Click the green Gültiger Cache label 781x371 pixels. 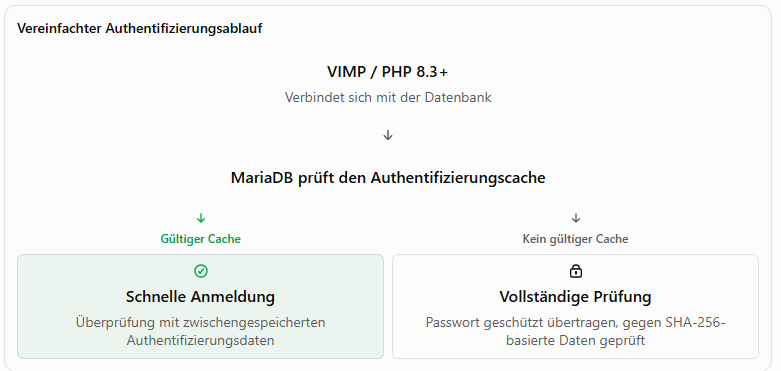[200, 239]
